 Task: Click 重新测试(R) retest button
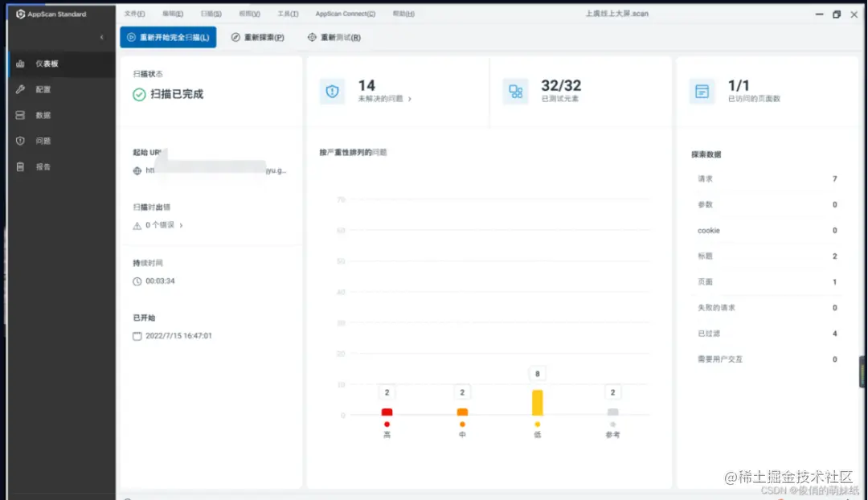[x=334, y=37]
